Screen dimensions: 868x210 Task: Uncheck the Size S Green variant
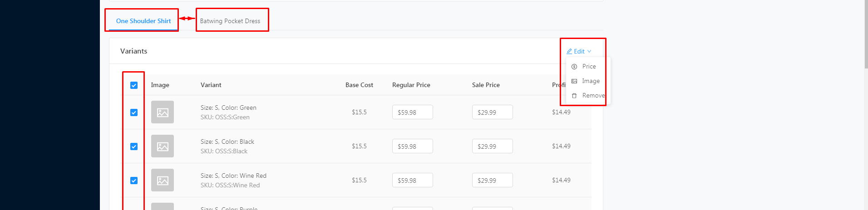[x=134, y=112]
